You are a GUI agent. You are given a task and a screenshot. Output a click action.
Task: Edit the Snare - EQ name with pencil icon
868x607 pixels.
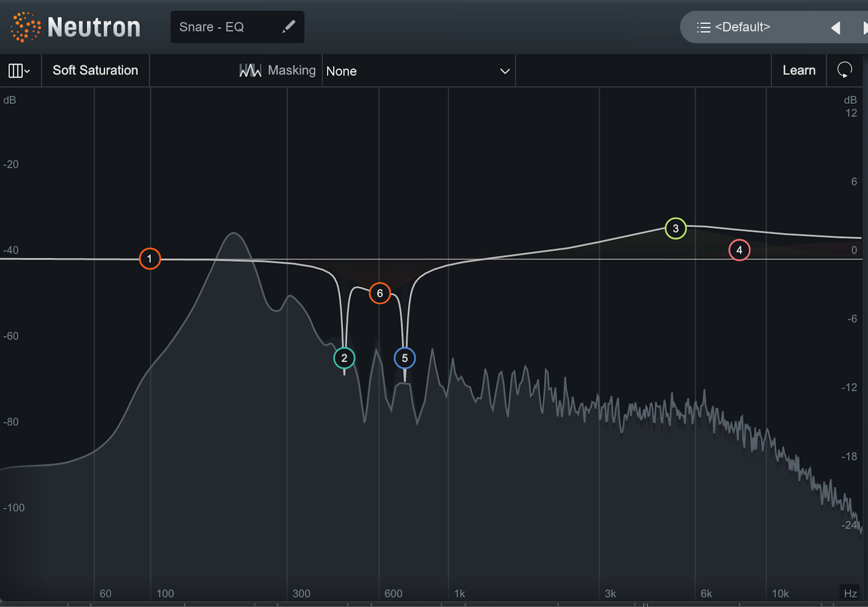(x=289, y=27)
